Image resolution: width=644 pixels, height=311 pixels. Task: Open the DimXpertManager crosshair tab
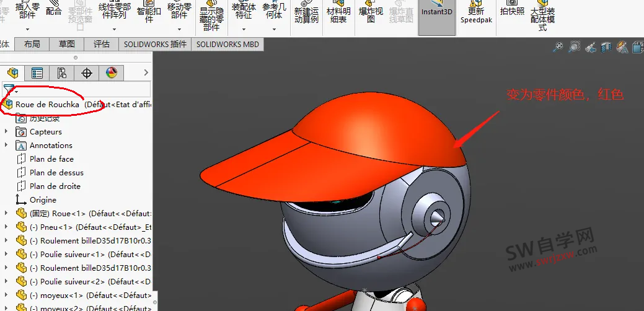87,73
